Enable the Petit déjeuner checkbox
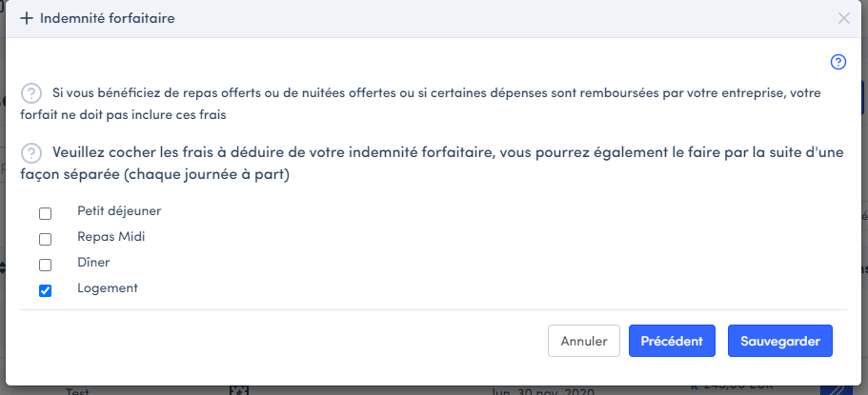The width and height of the screenshot is (868, 395). coord(45,213)
